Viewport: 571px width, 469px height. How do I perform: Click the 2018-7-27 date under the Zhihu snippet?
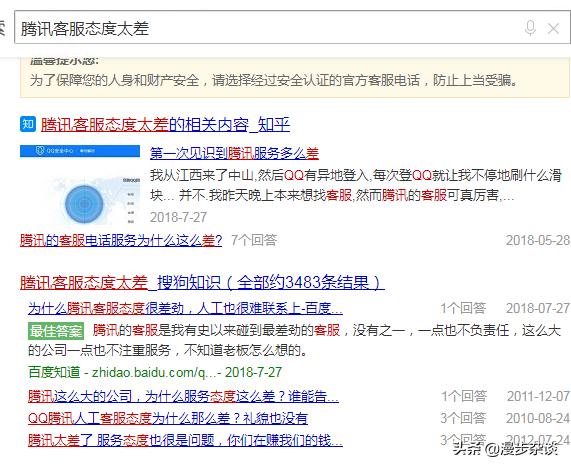click(178, 217)
